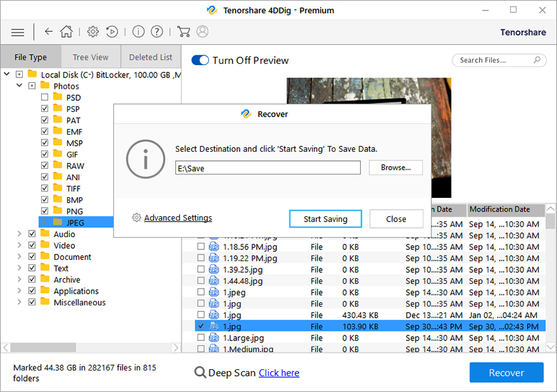Click the Audio folder icon

pyautogui.click(x=45, y=234)
